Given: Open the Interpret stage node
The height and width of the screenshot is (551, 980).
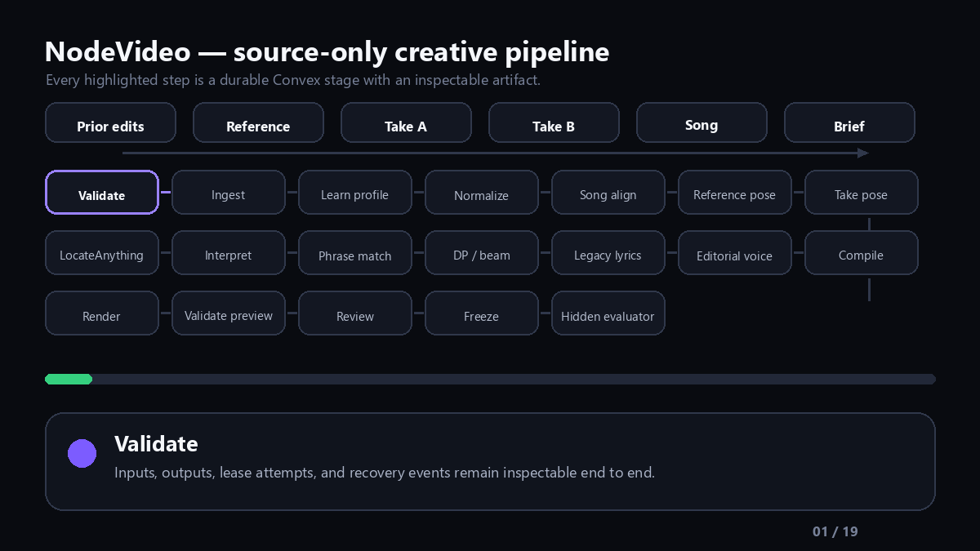Looking at the screenshot, I should coord(229,253).
